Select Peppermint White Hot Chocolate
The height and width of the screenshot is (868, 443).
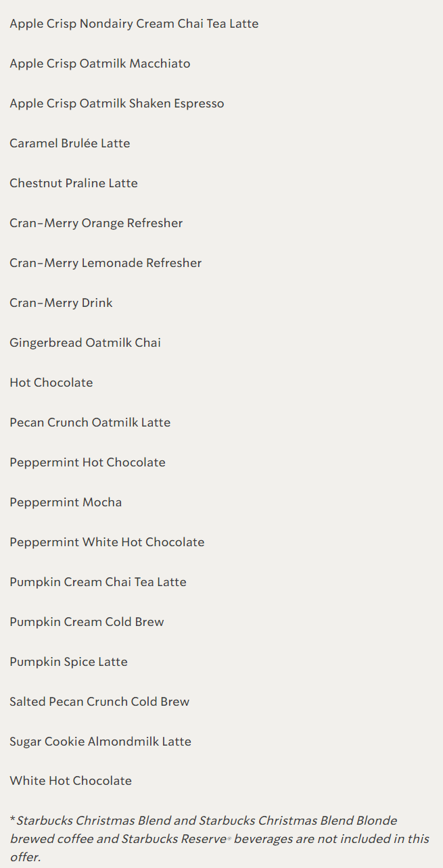107,542
